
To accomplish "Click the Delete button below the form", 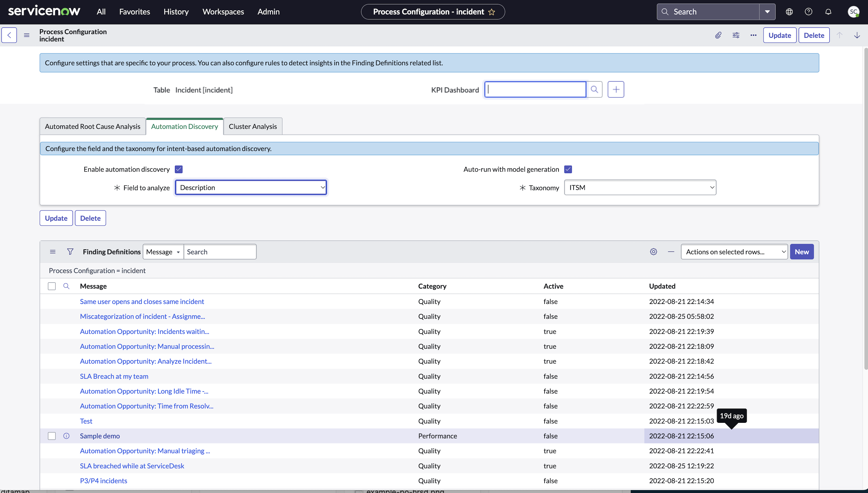I will point(90,218).
